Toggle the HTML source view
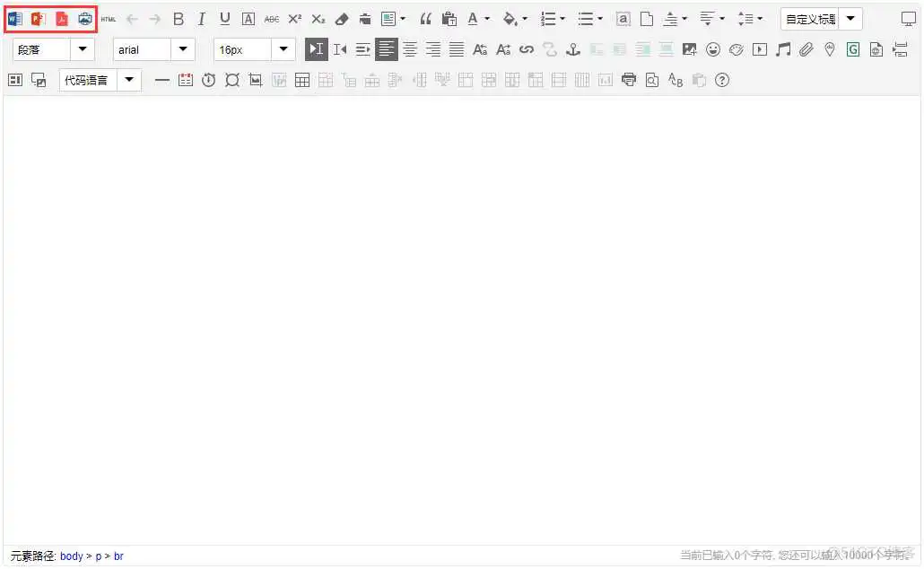 108,18
